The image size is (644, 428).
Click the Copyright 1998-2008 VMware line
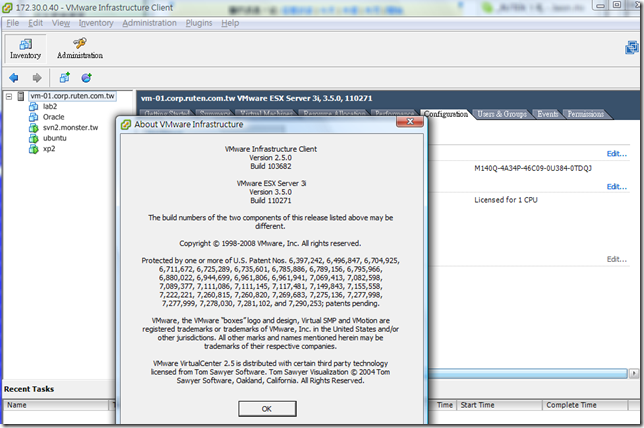click(270, 243)
